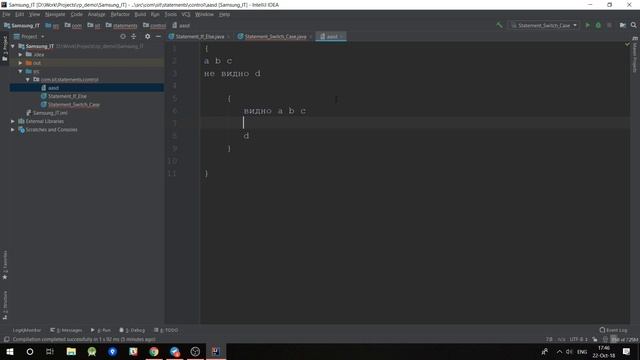Collapse the com.jsl.statements.control package
This screenshot has height=360, width=640.
pyautogui.click(x=28, y=80)
